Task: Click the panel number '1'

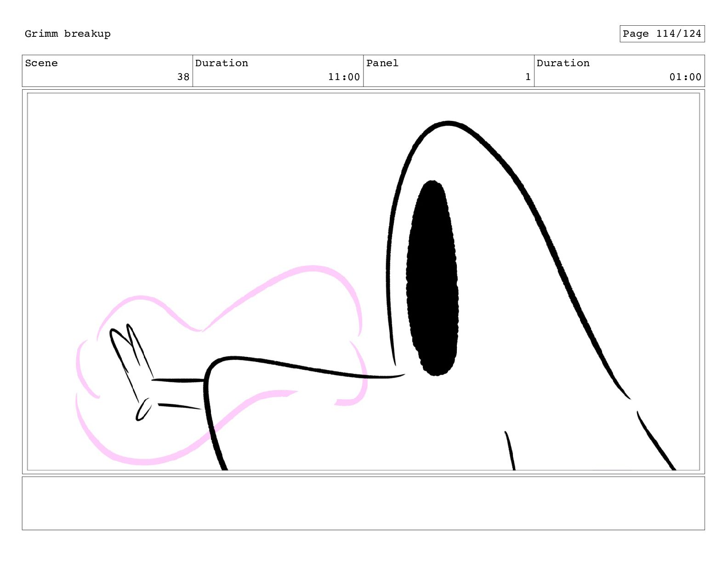Action: (x=528, y=77)
